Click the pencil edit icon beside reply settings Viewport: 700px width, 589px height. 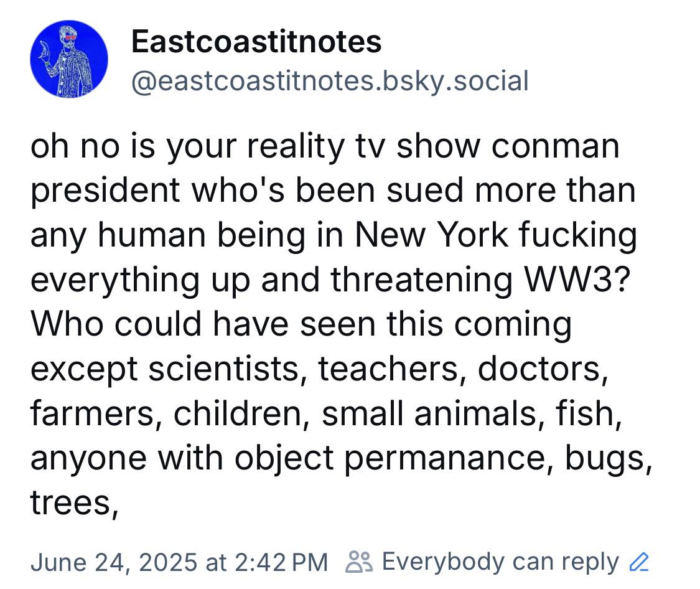[x=638, y=562]
